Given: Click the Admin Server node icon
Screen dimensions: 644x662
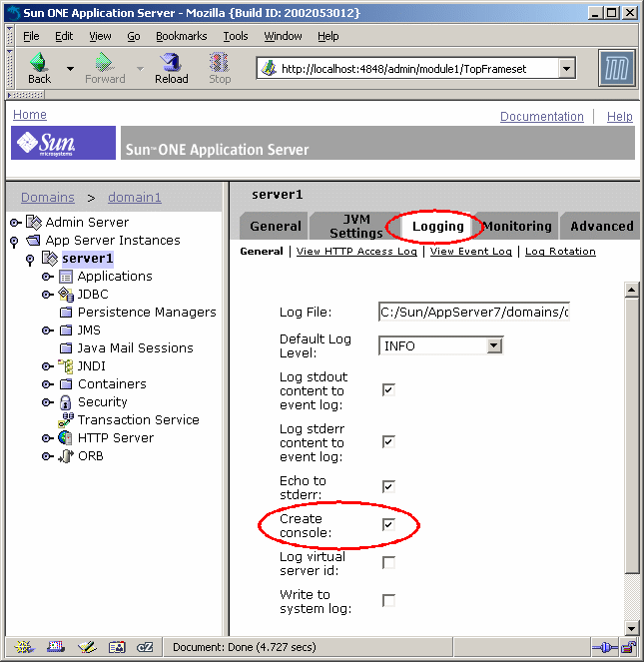Looking at the screenshot, I should 34,222.
